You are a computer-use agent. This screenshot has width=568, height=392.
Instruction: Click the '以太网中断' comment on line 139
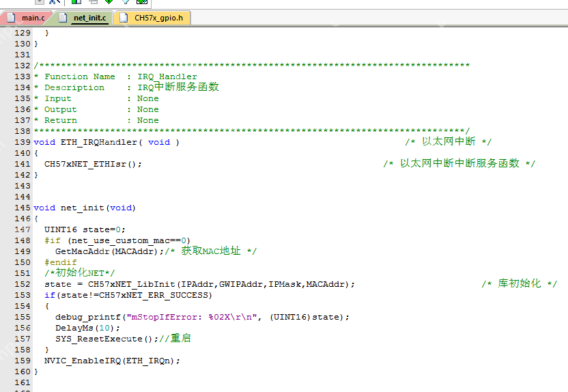449,141
